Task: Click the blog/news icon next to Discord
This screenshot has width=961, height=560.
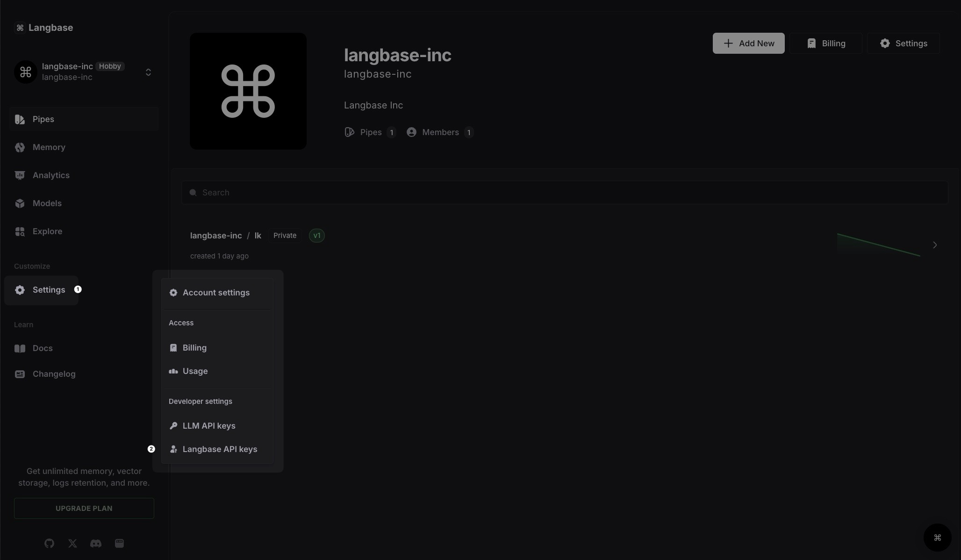Action: [x=119, y=543]
